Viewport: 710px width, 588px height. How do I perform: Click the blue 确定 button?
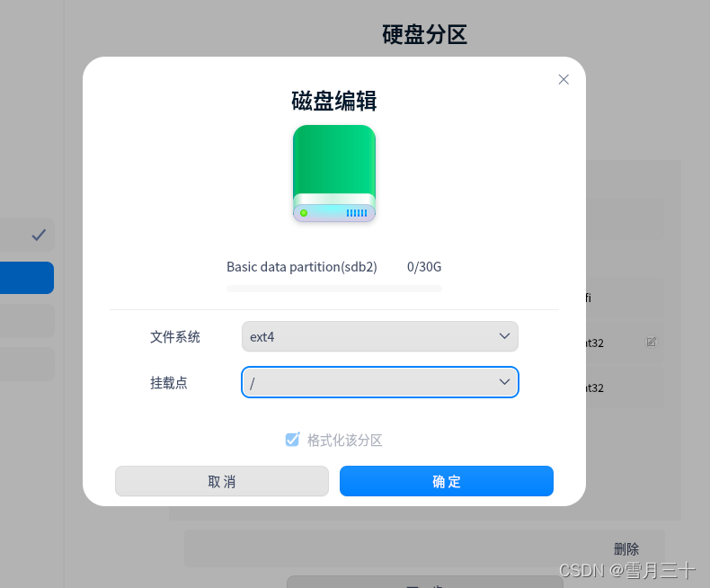447,481
